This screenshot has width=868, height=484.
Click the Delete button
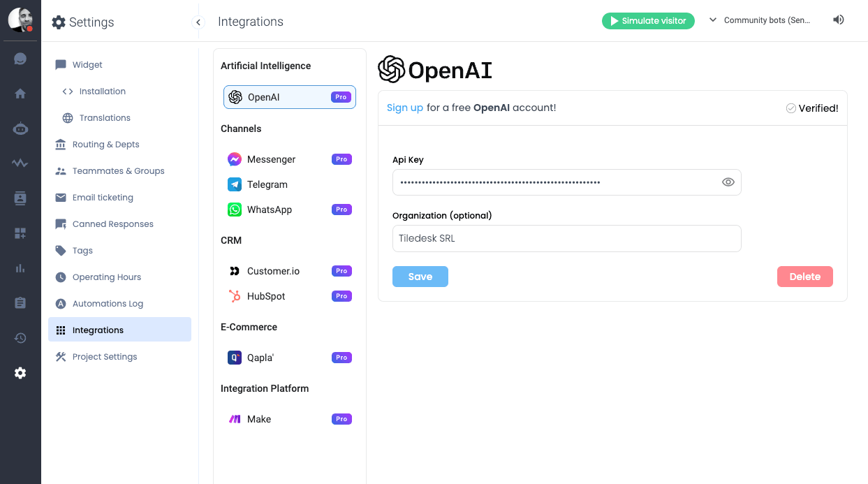[x=805, y=277]
